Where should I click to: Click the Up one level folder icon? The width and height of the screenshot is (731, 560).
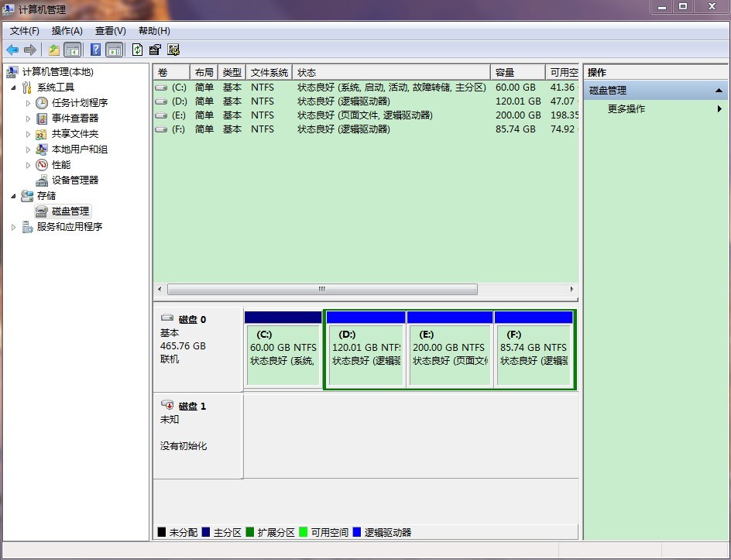pos(54,50)
